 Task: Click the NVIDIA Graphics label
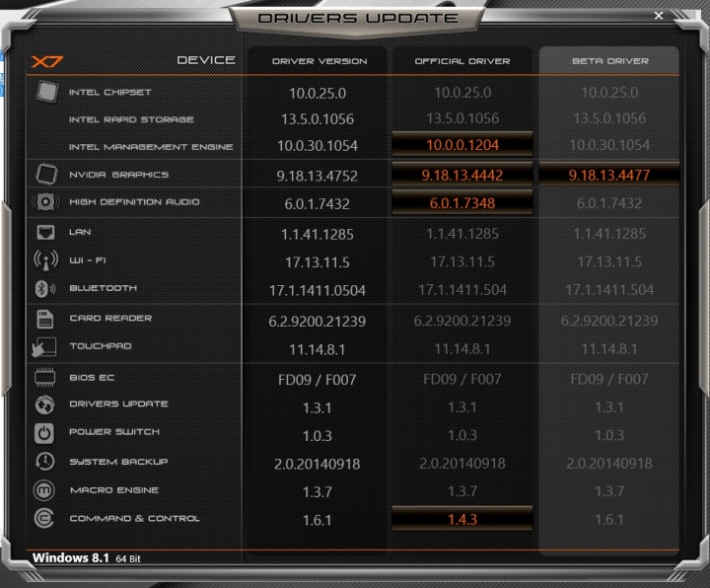pos(118,175)
